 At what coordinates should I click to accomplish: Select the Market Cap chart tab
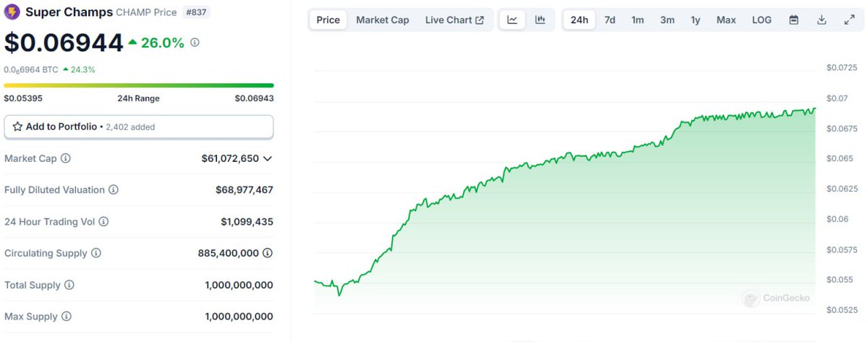tap(383, 20)
